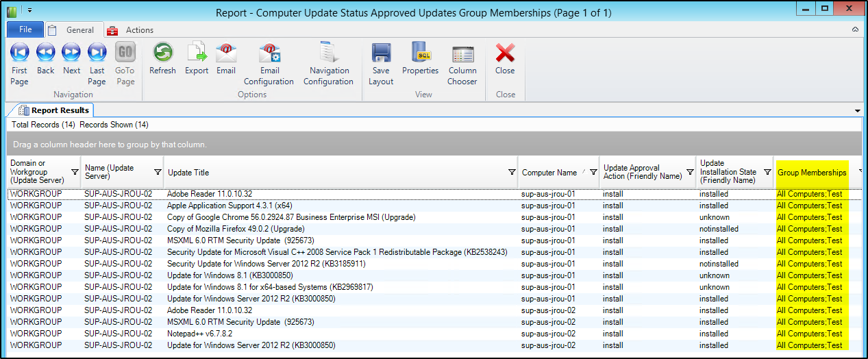Select Notepad++ v6.7.8.2 row
868x359 pixels.
pos(434,334)
